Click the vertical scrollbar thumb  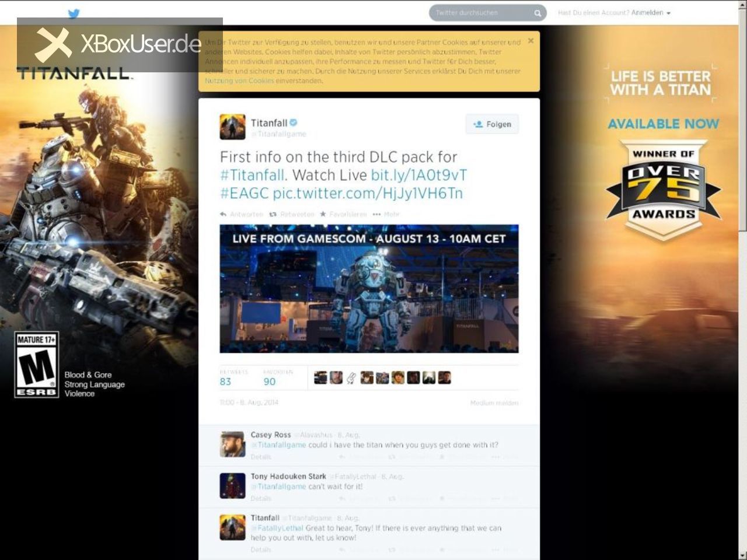pyautogui.click(x=742, y=120)
